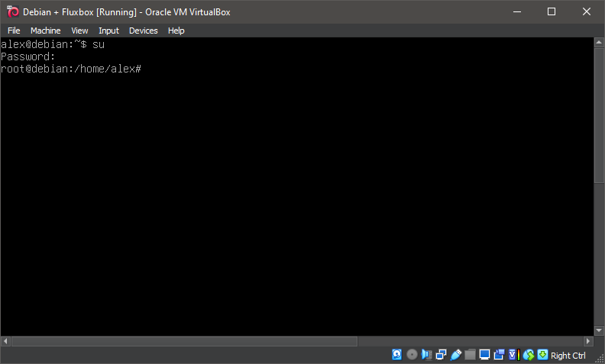Click the horizontal scrollbar right arrow
Image resolution: width=605 pixels, height=364 pixels.
click(x=588, y=341)
